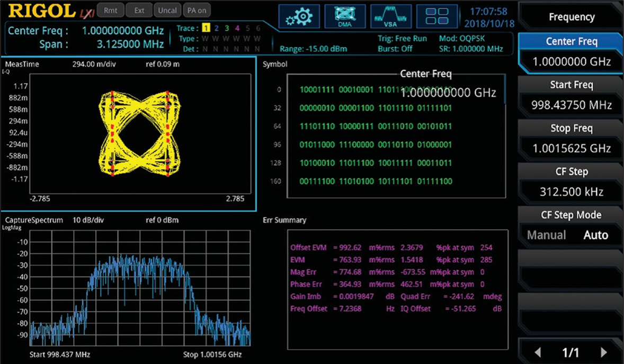This screenshot has height=364, width=624.
Task: Select the VSA mode icon
Action: click(391, 16)
